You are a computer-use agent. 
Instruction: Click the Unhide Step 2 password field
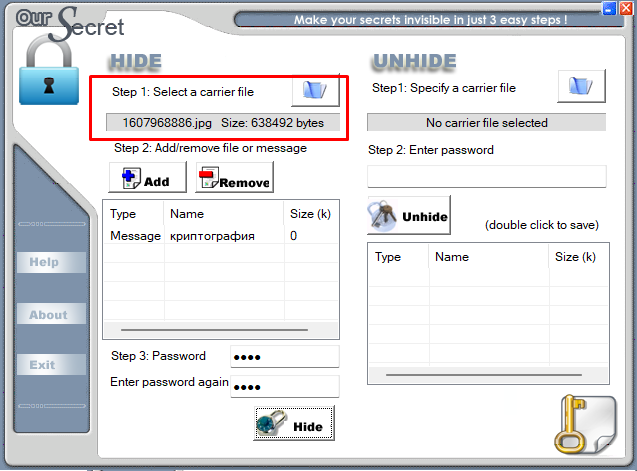pyautogui.click(x=487, y=176)
